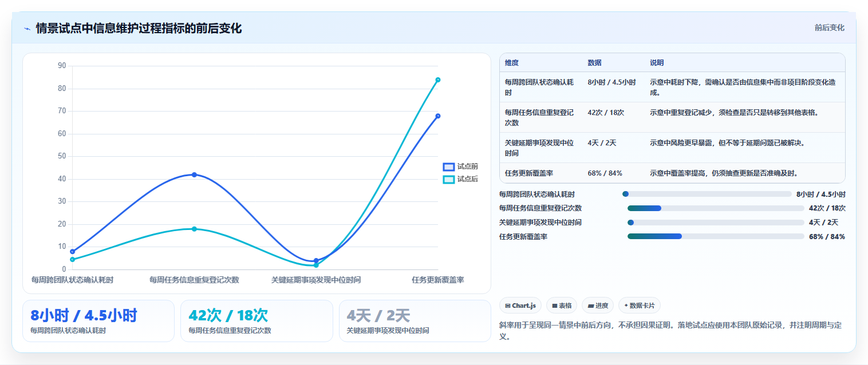Click the panel title 情景试点中信息维护过程指标的前后变化
This screenshot has height=365, width=868.
[139, 29]
